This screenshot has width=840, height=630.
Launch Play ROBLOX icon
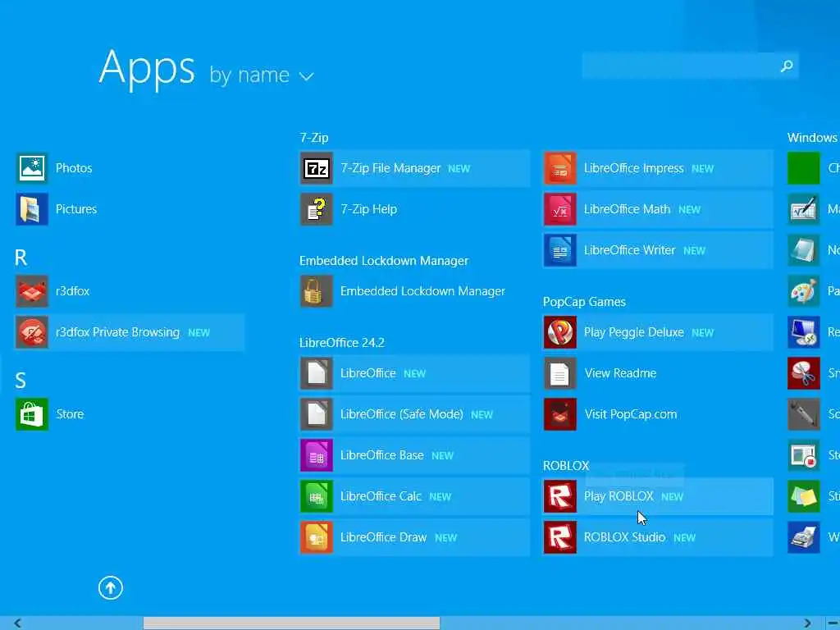[559, 496]
